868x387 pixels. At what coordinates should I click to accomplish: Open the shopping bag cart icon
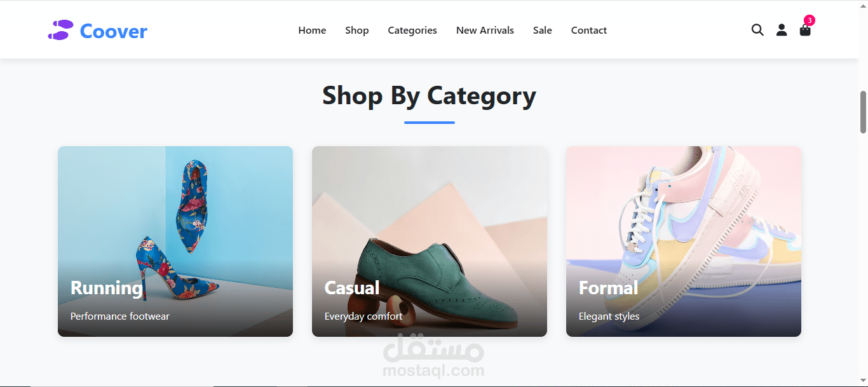point(805,31)
